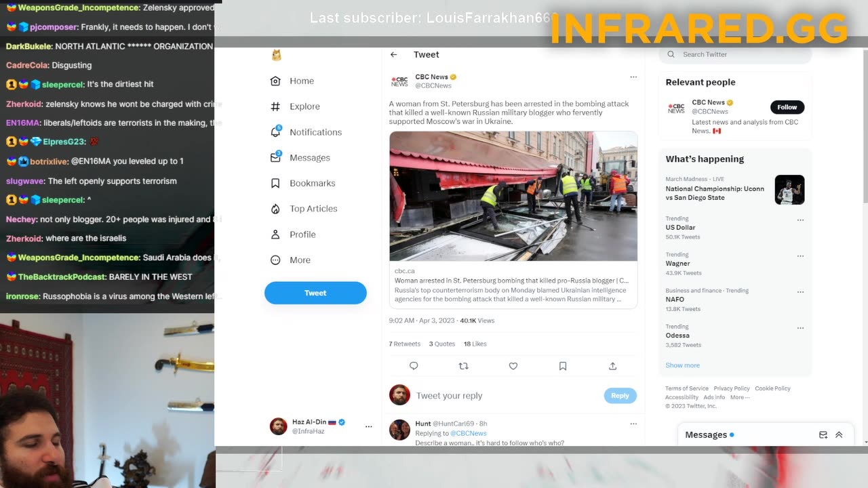The height and width of the screenshot is (488, 868).
Task: Open CBC News tweet options ellipsis
Action: point(633,77)
